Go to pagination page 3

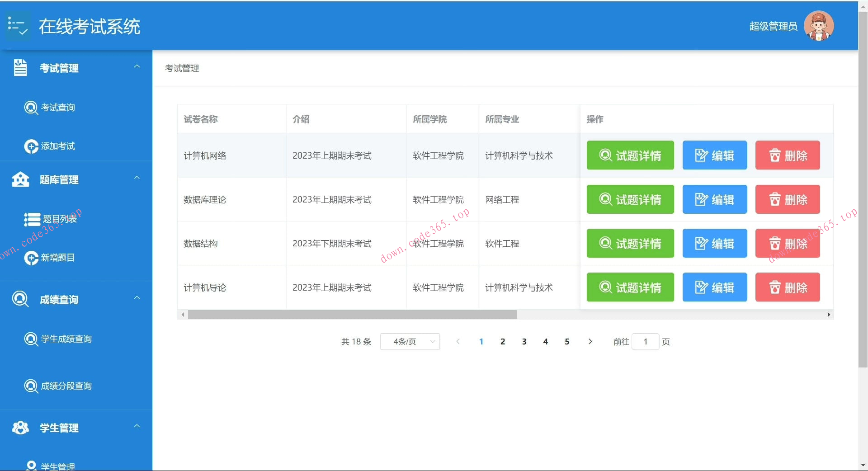[524, 342]
